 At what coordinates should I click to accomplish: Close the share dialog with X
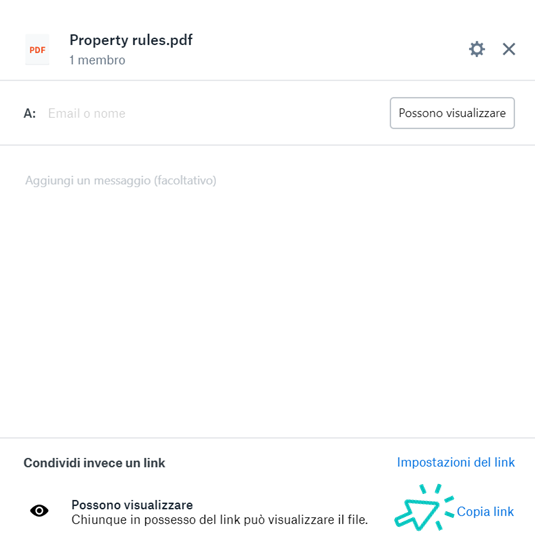[x=509, y=49]
